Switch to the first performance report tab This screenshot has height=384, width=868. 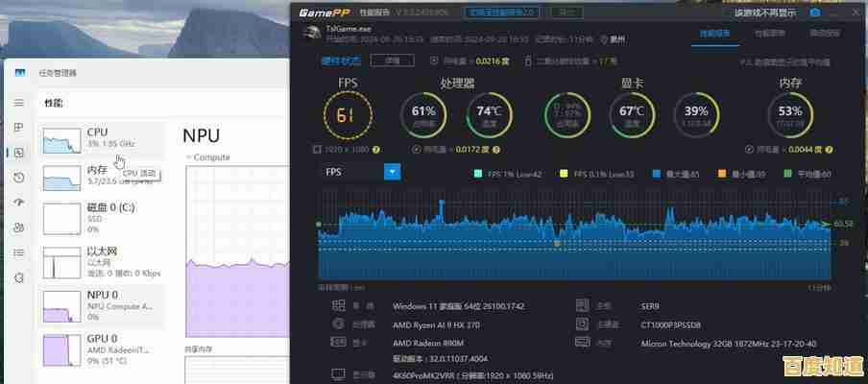715,33
